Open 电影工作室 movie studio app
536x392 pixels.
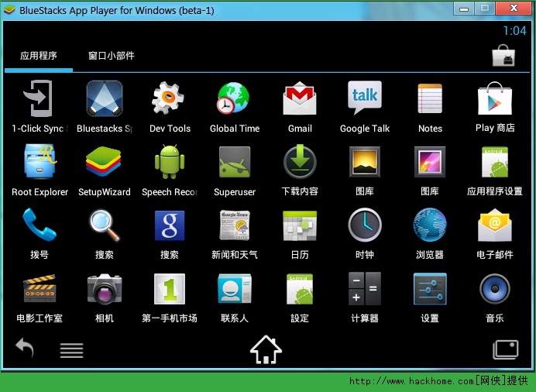pos(40,288)
